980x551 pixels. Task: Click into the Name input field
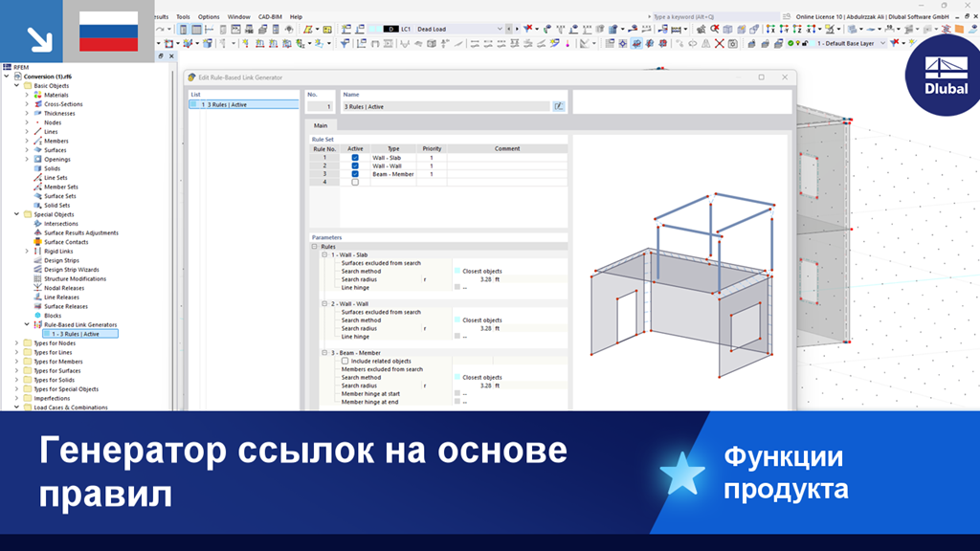coord(446,107)
